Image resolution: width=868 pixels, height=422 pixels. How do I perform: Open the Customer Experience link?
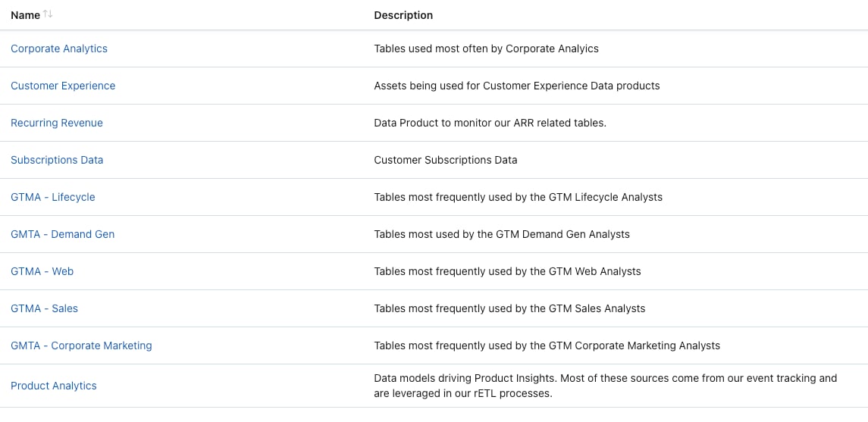[63, 86]
